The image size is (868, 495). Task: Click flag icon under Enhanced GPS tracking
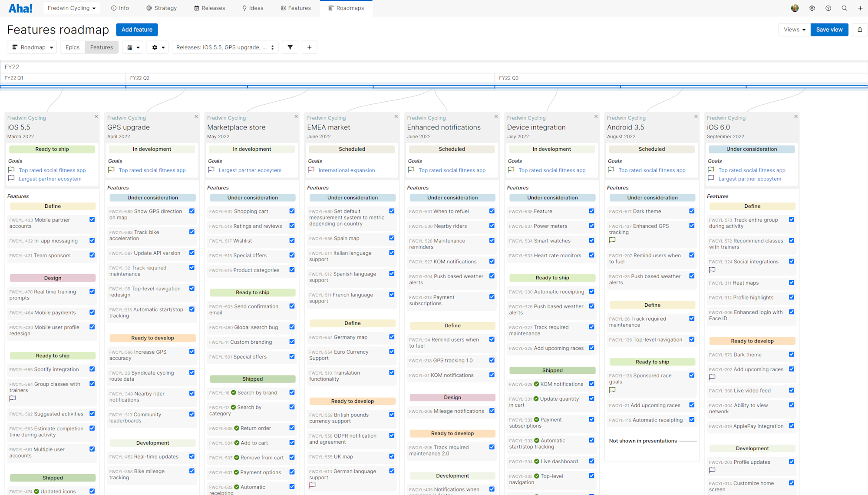coord(612,240)
